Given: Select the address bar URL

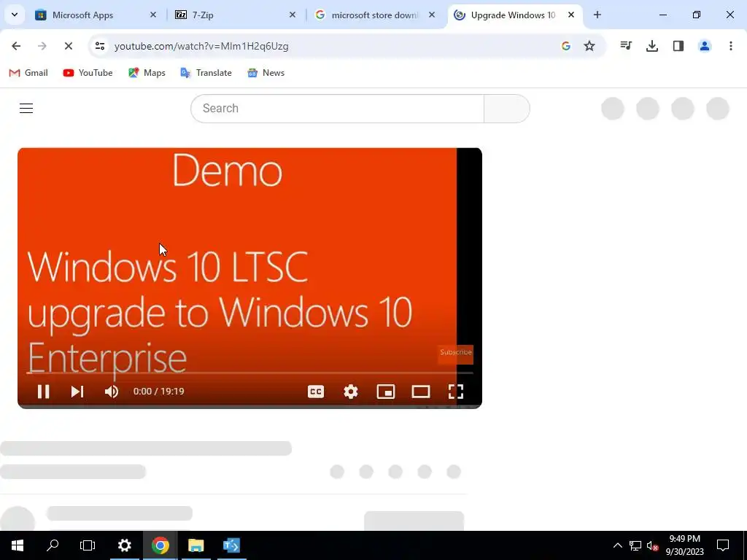Looking at the screenshot, I should (x=201, y=46).
